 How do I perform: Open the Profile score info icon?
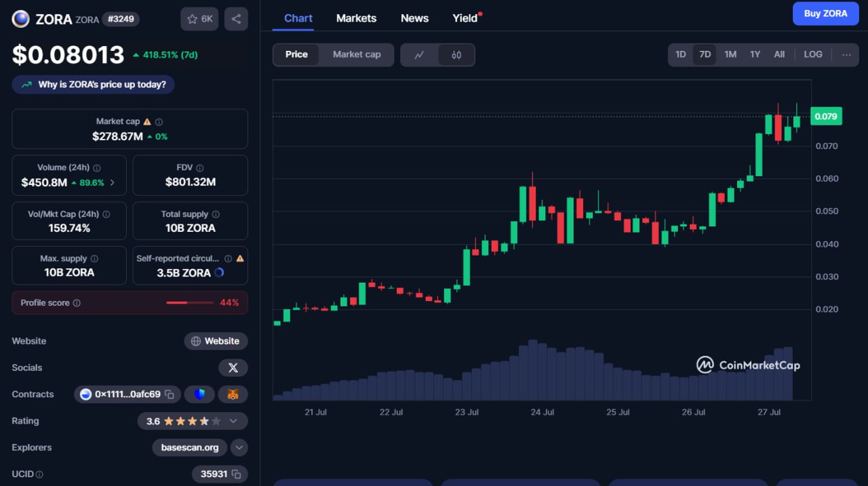tap(77, 303)
